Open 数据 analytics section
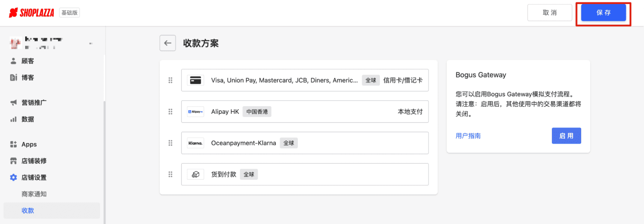Screen dimensions: 644x224 (28, 119)
